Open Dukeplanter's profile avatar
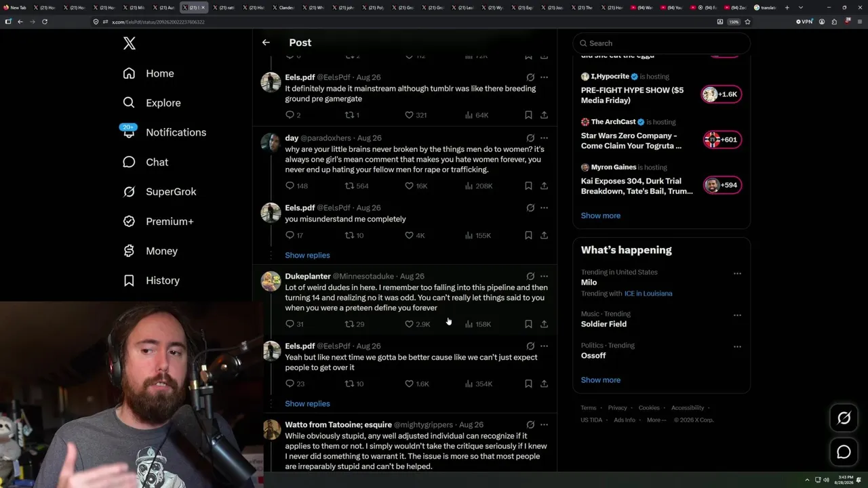The width and height of the screenshot is (868, 488). (271, 281)
